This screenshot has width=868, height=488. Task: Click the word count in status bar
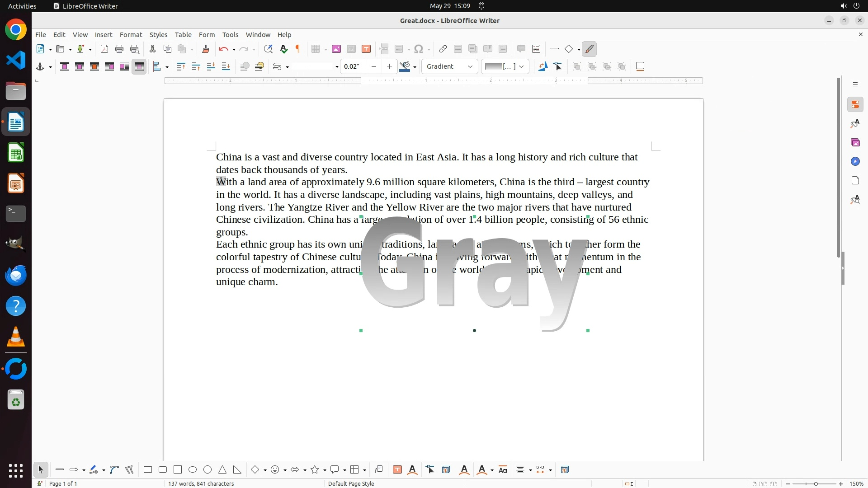point(201,483)
